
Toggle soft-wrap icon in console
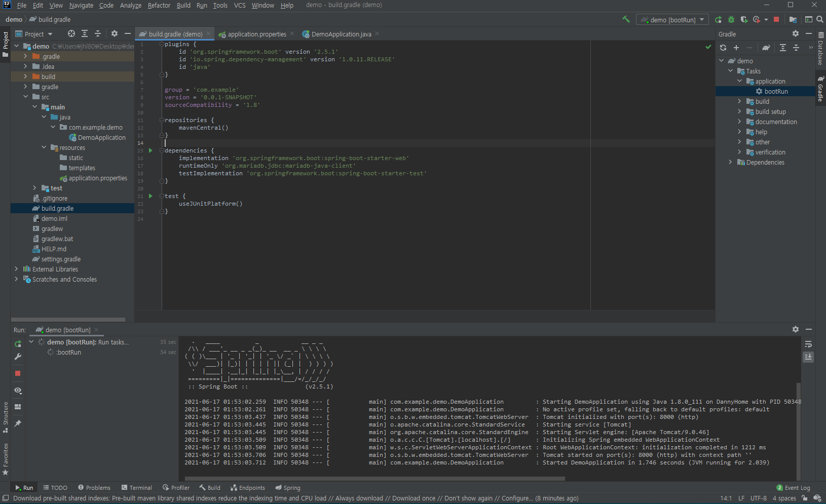click(x=809, y=344)
